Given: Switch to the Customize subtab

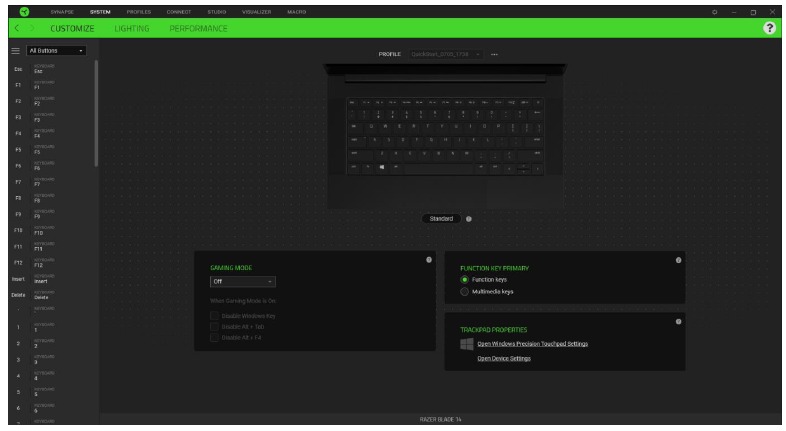Looking at the screenshot, I should (x=72, y=29).
